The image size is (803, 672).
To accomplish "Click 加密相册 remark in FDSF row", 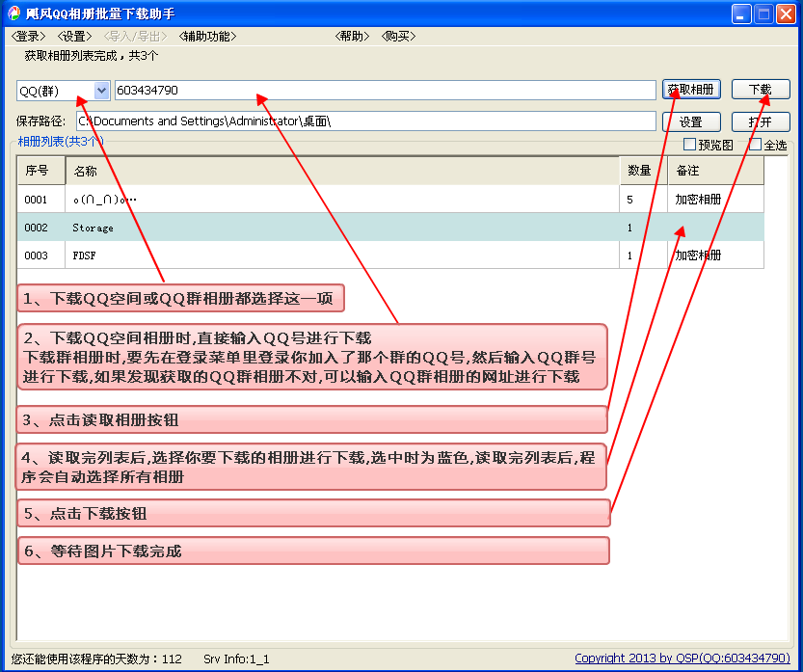I will point(698,255).
